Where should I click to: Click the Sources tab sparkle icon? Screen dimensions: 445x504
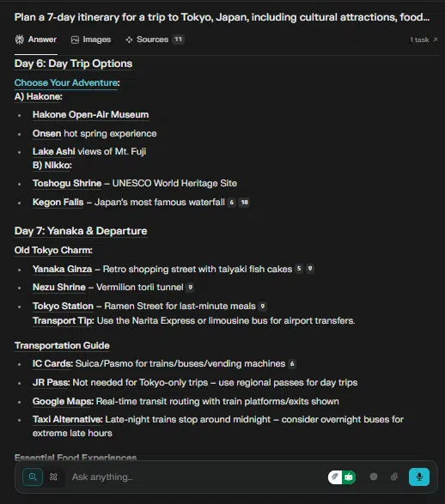pyautogui.click(x=129, y=39)
